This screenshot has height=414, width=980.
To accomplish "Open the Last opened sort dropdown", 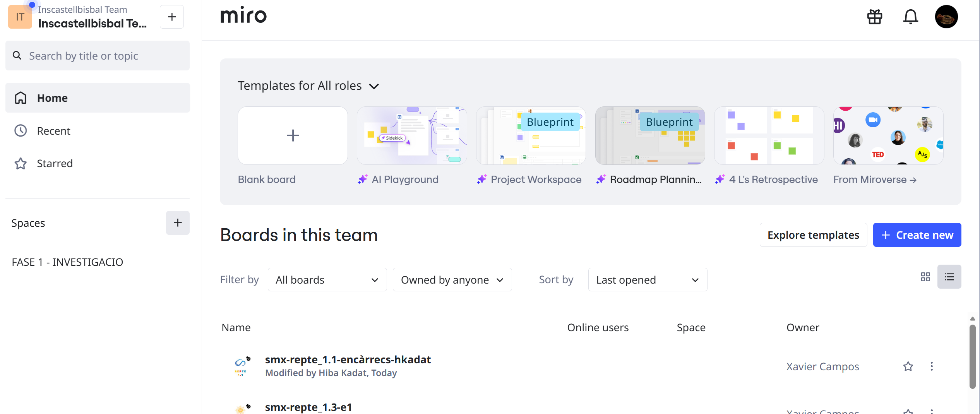I will point(648,280).
